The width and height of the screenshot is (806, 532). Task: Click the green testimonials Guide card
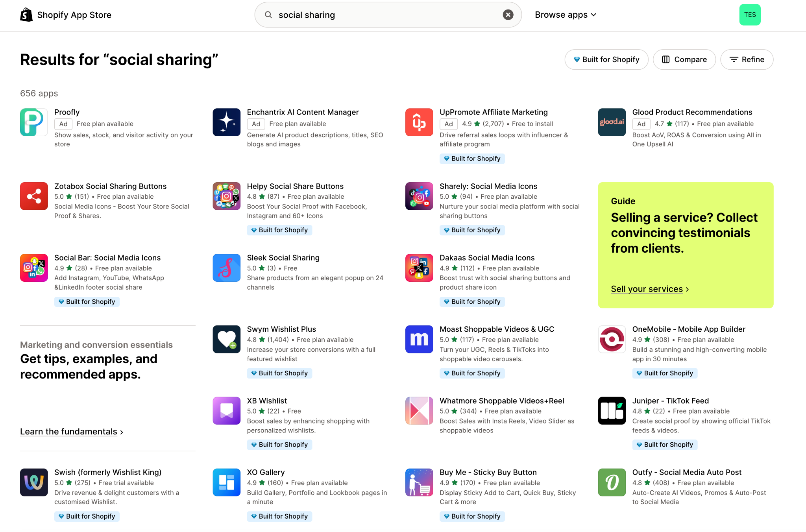click(685, 244)
